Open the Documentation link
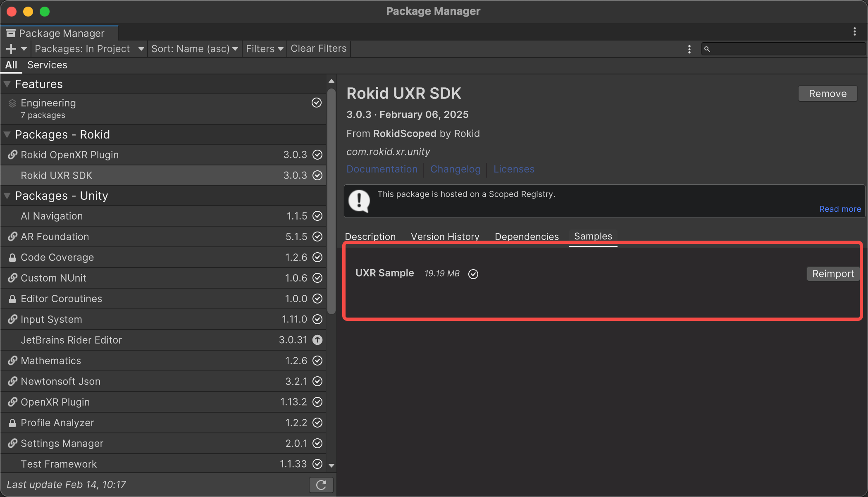This screenshot has height=497, width=868. [382, 169]
